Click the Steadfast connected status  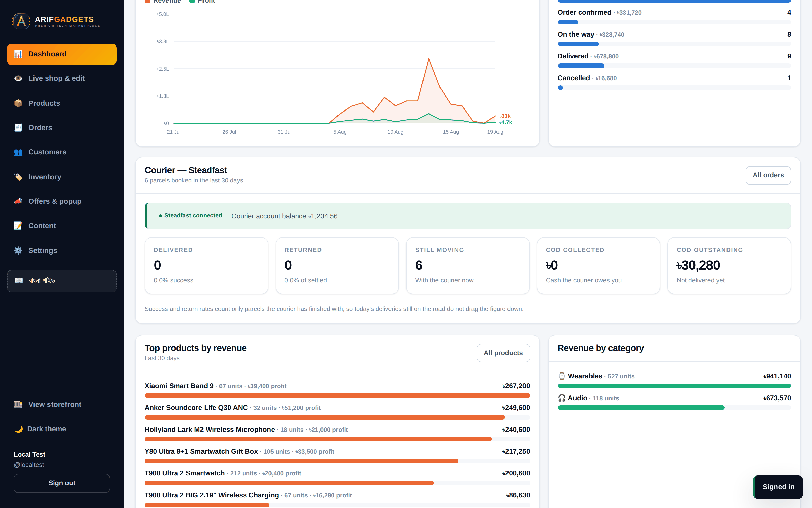(x=190, y=216)
